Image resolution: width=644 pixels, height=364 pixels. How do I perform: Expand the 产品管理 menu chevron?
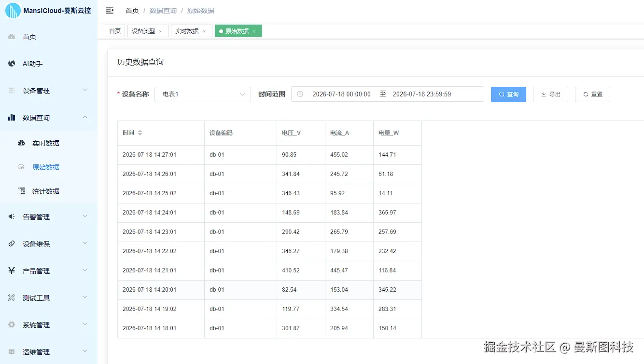click(85, 270)
